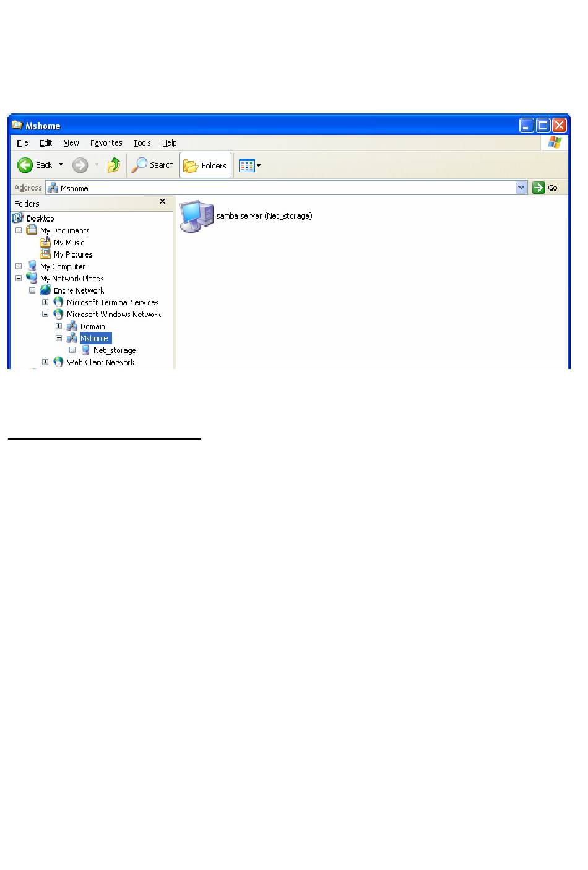The width and height of the screenshot is (588, 870).
Task: Open the Favorites menu
Action: click(106, 142)
